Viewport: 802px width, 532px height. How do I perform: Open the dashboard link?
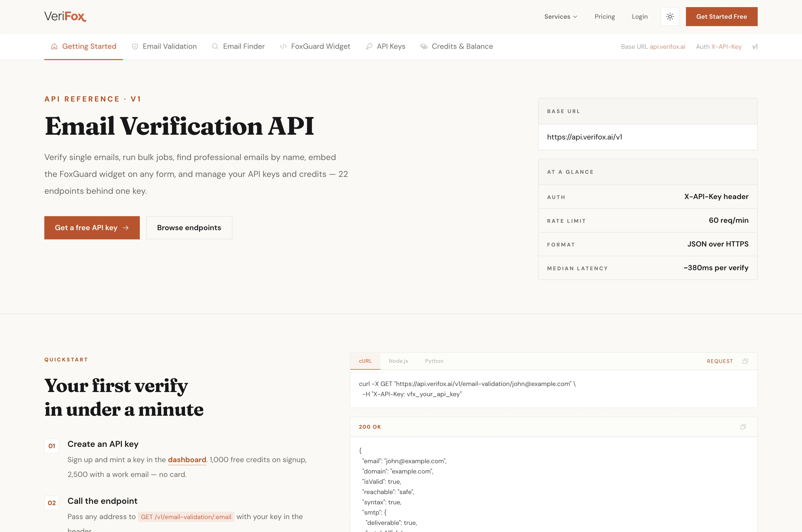(187, 460)
